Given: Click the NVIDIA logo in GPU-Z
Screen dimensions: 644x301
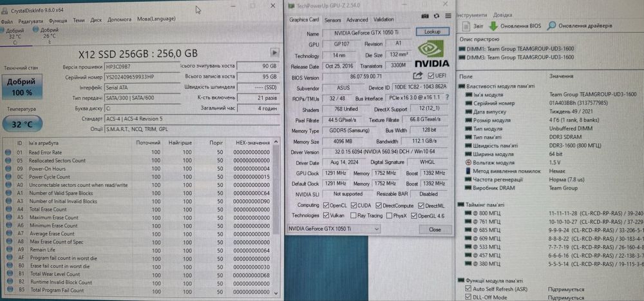Looking at the screenshot, I should [x=430, y=54].
